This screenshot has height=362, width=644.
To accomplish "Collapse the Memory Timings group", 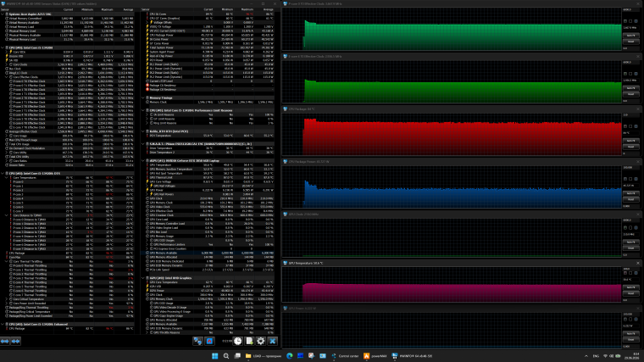I will [x=143, y=97].
